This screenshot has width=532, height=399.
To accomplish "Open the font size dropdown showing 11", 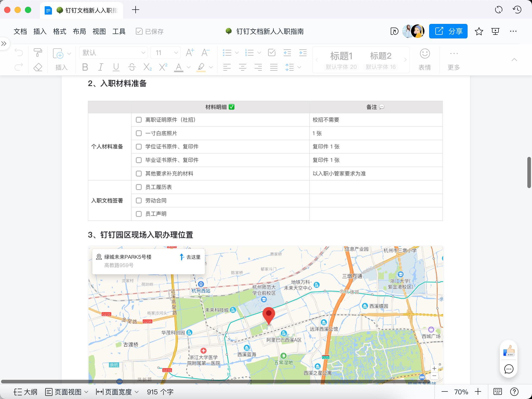I will click(165, 52).
